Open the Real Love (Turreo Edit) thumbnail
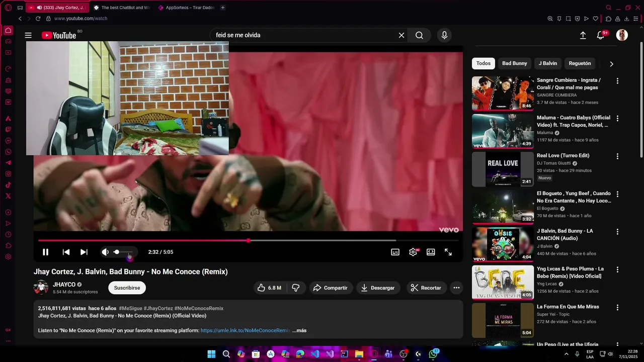 (x=503, y=169)
